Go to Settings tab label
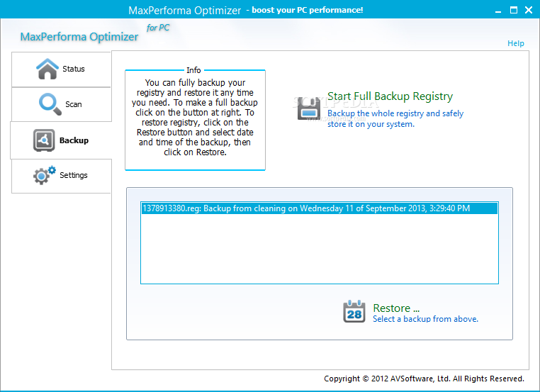Viewport: 540px width, 392px height. tap(74, 175)
